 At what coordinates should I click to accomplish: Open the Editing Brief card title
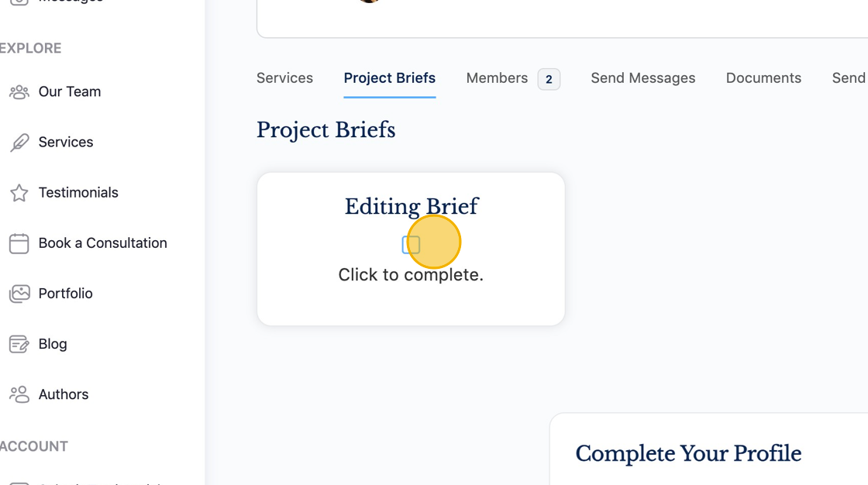pos(411,207)
